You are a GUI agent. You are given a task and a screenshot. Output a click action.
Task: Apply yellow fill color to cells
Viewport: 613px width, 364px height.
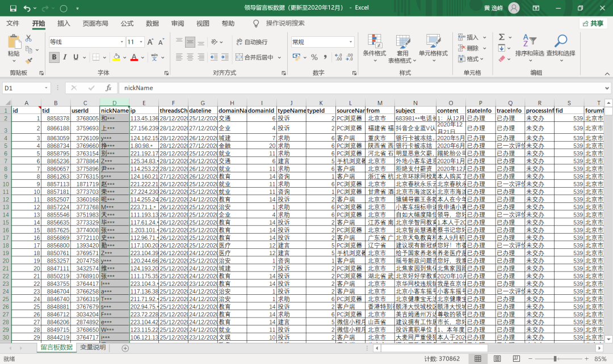pyautogui.click(x=116, y=57)
